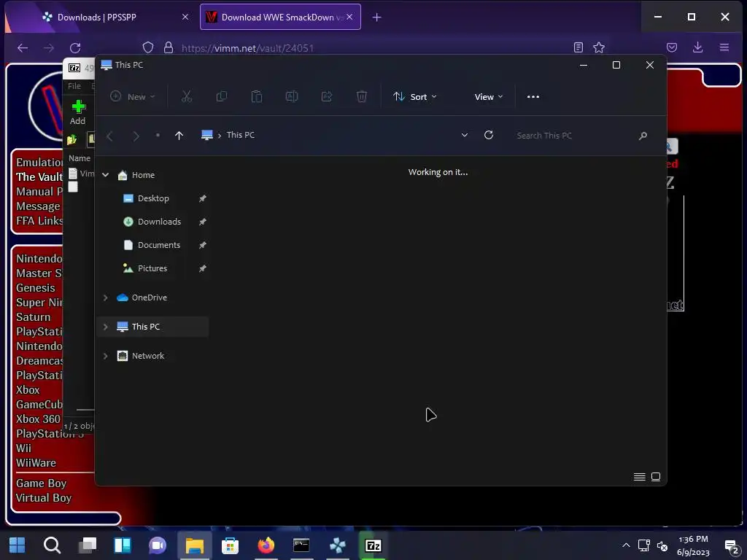747x560 pixels.
Task: Switch to details view layout icon
Action: 639,477
